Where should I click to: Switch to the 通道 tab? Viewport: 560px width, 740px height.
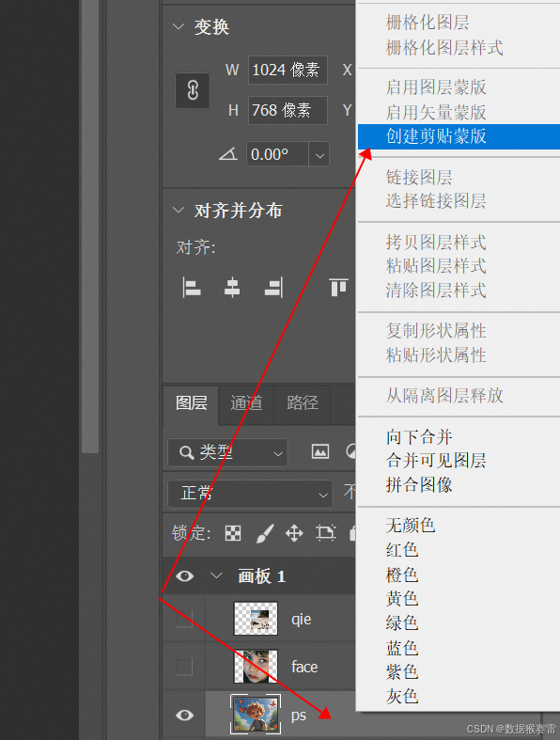(x=246, y=403)
